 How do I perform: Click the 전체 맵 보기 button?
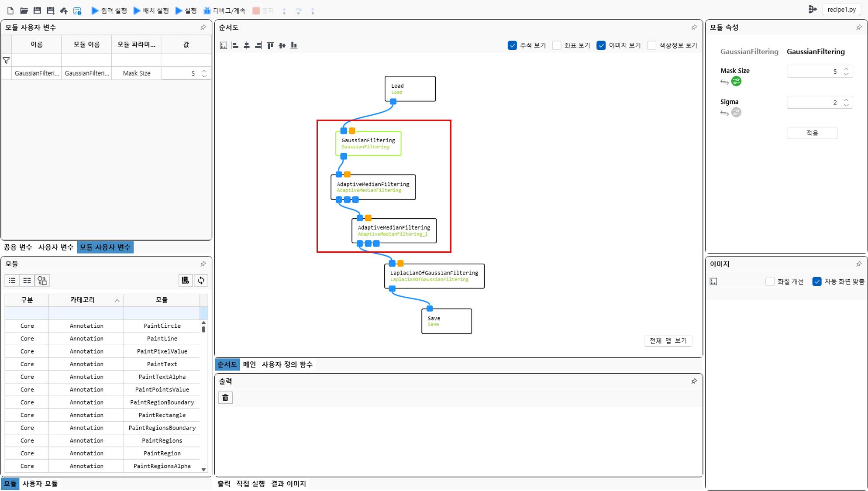(668, 341)
